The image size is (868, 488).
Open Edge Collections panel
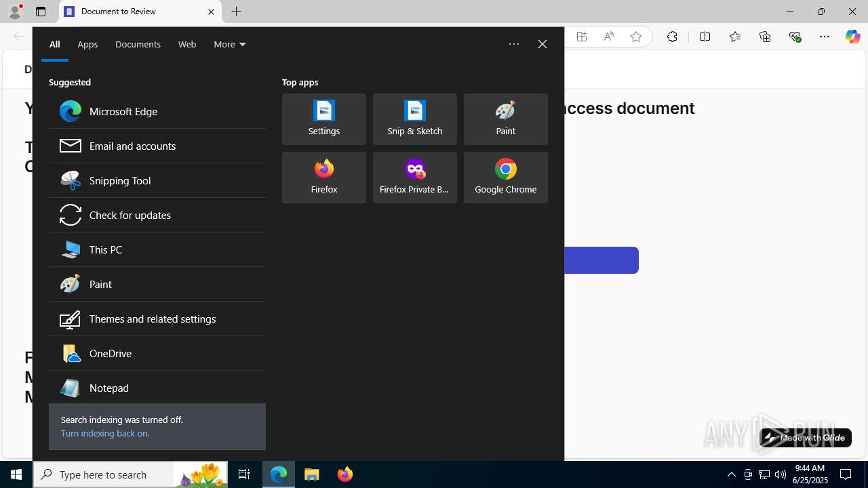coord(765,37)
